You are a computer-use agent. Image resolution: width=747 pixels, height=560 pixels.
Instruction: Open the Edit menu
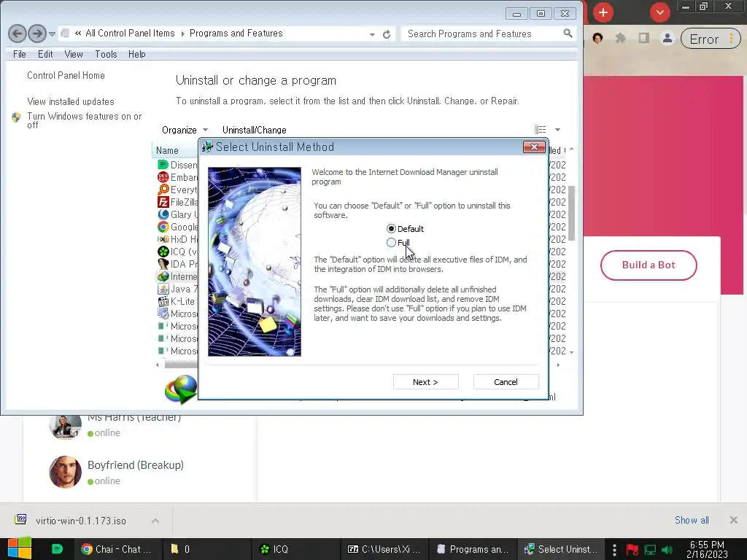point(45,54)
